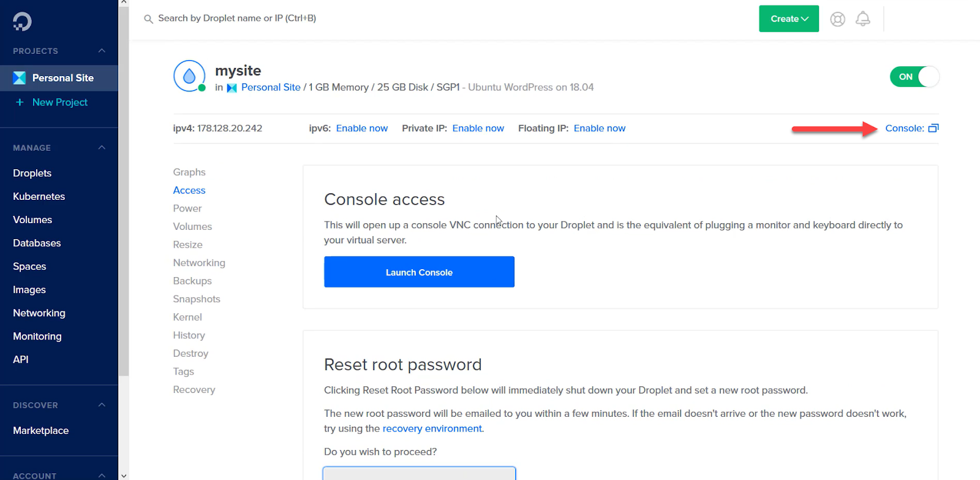Click the Launch Console button

pyautogui.click(x=419, y=272)
